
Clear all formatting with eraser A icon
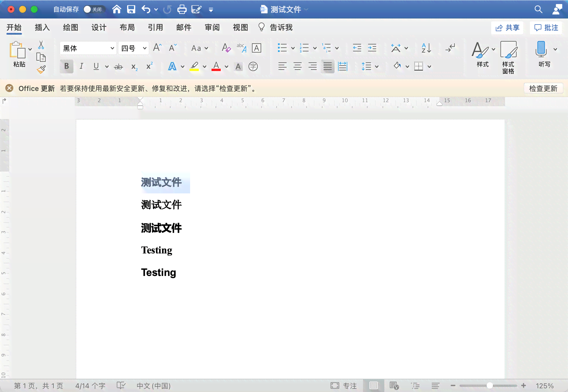(x=226, y=48)
